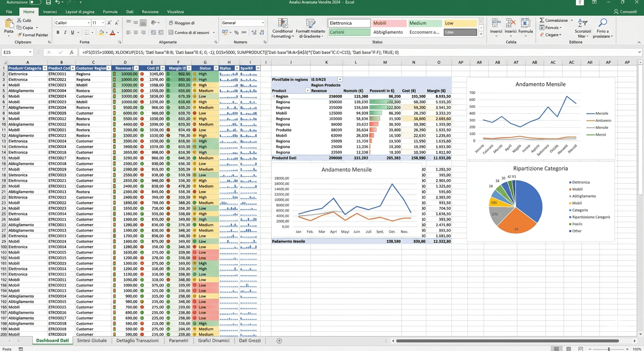Click the center alignment icon
Image resolution: width=644 pixels, height=351 pixels.
tap(136, 32)
